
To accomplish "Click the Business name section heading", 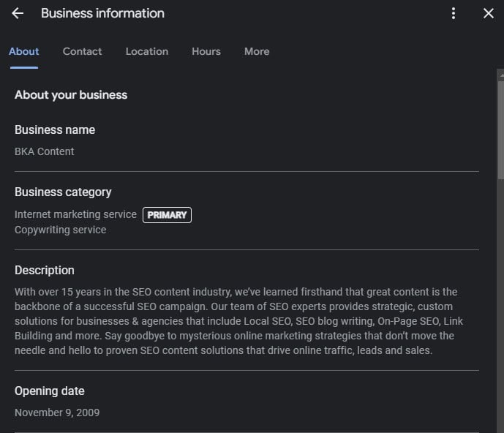I will (x=55, y=129).
